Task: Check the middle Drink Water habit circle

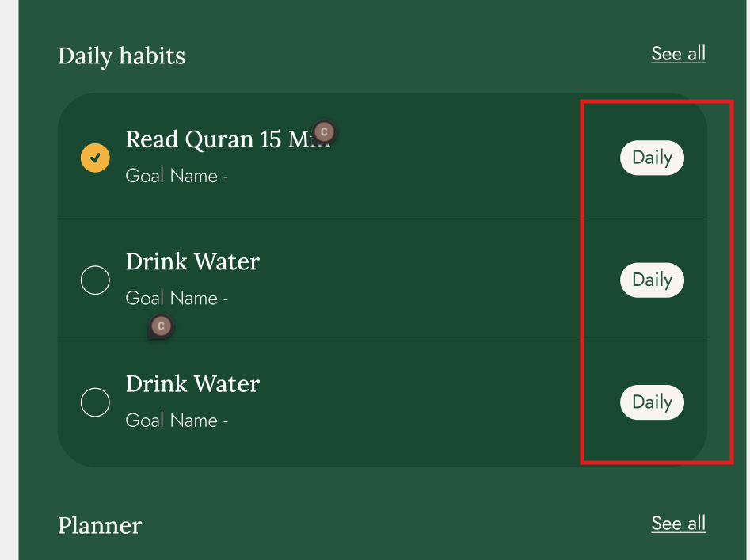Action: point(95,280)
